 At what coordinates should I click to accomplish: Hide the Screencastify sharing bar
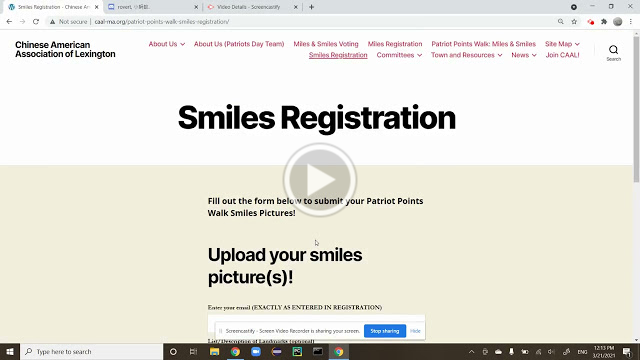415,331
